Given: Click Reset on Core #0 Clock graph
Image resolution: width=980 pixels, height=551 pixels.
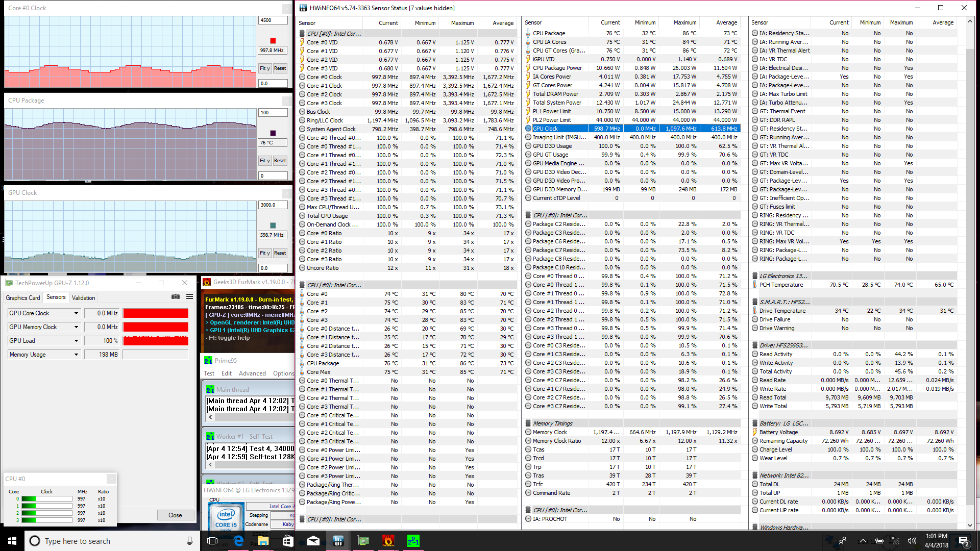Looking at the screenshot, I should (x=280, y=68).
